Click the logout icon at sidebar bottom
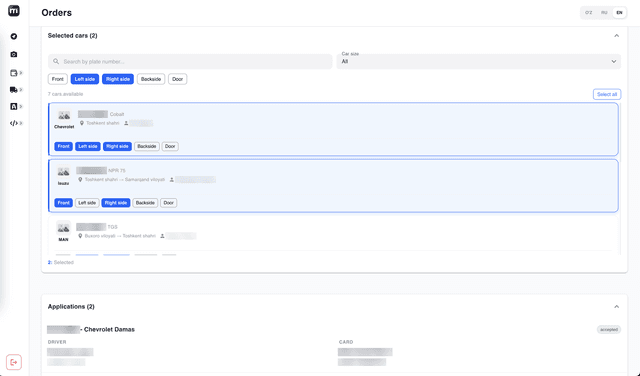The image size is (640, 376). (x=14, y=362)
